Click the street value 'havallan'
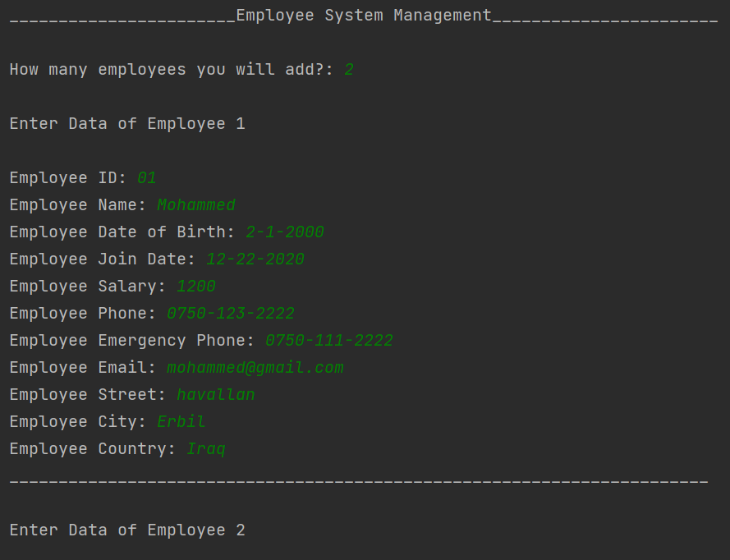Image resolution: width=730 pixels, height=560 pixels. coord(216,394)
